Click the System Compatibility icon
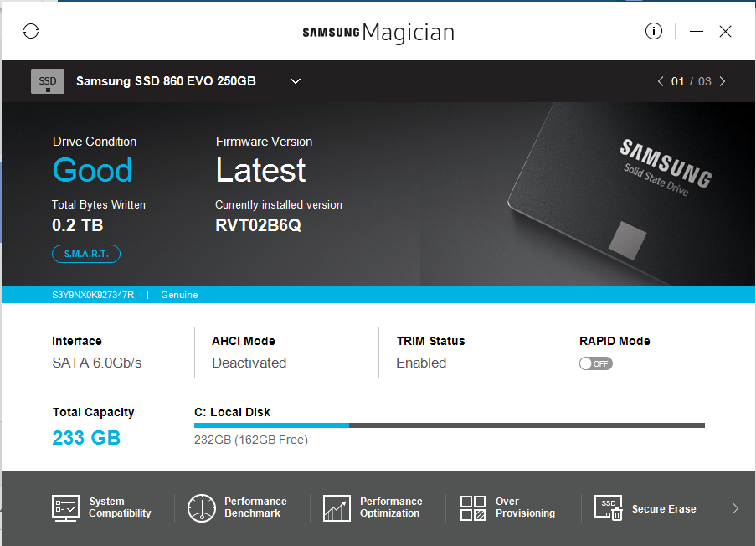Image resolution: width=756 pixels, height=546 pixels. 65,507
